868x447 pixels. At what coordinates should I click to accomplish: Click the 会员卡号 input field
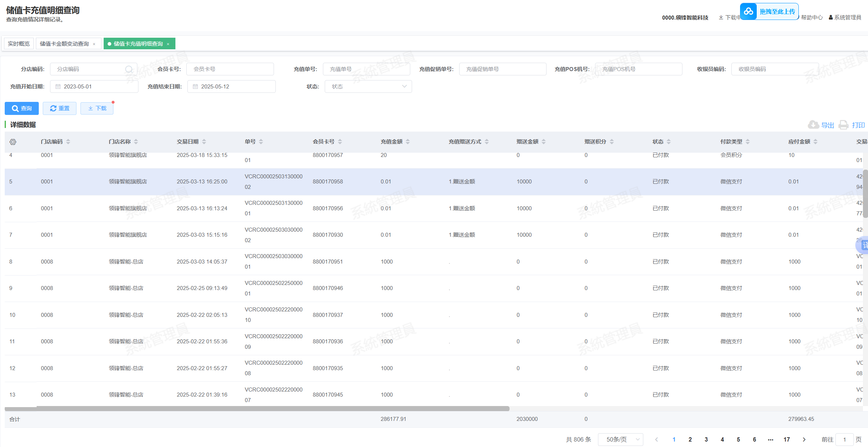click(230, 69)
